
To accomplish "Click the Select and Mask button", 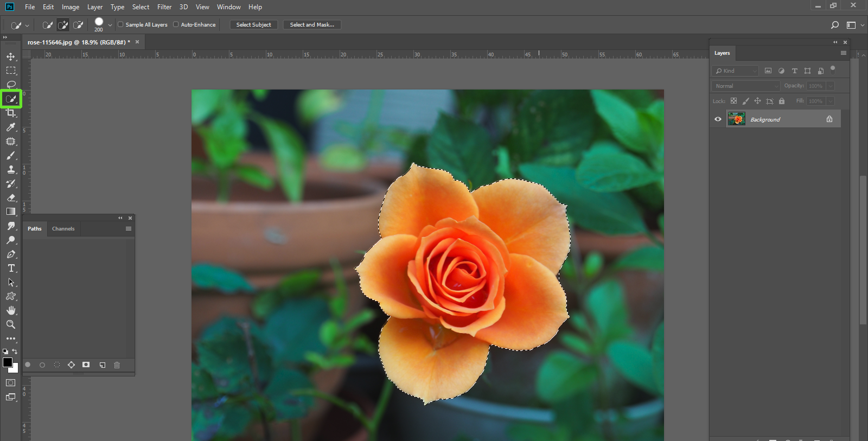I will click(312, 25).
